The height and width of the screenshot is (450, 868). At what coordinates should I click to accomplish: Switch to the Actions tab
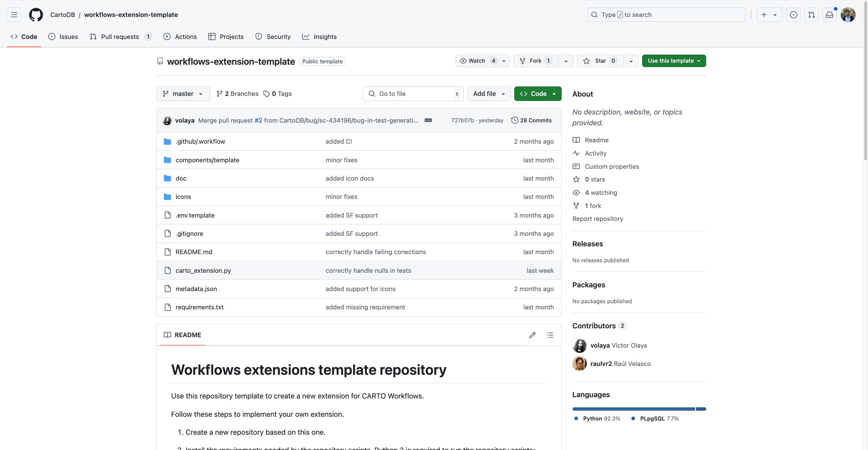click(180, 37)
